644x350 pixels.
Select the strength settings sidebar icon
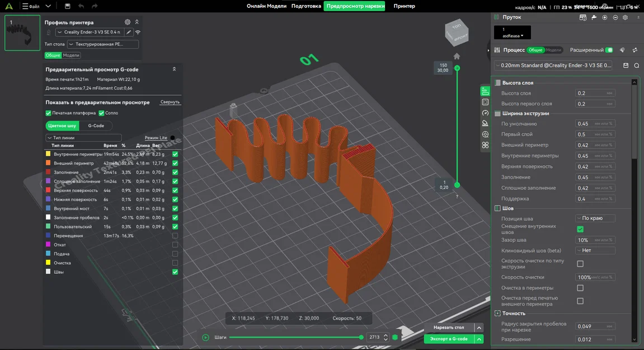coord(485,102)
